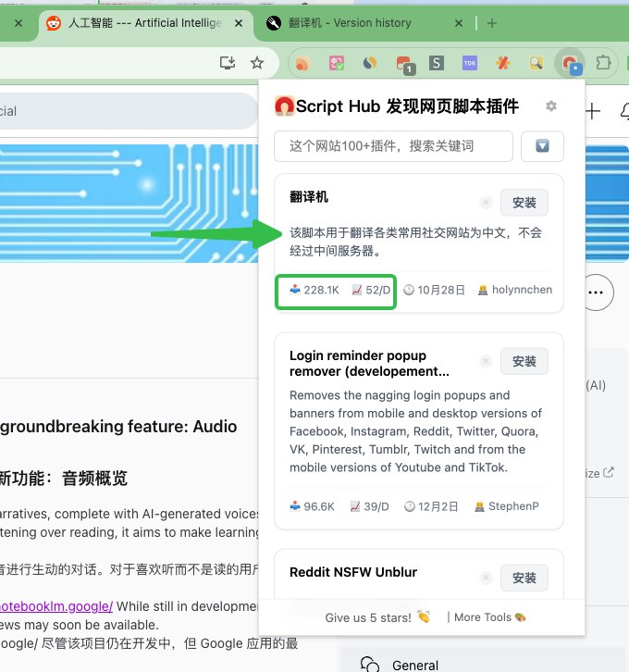The image size is (629, 672).
Task: Install Login reminder popup remover script
Action: 524,361
